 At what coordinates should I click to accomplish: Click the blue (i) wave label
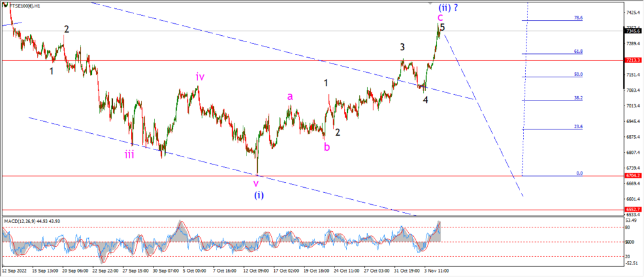(258, 195)
